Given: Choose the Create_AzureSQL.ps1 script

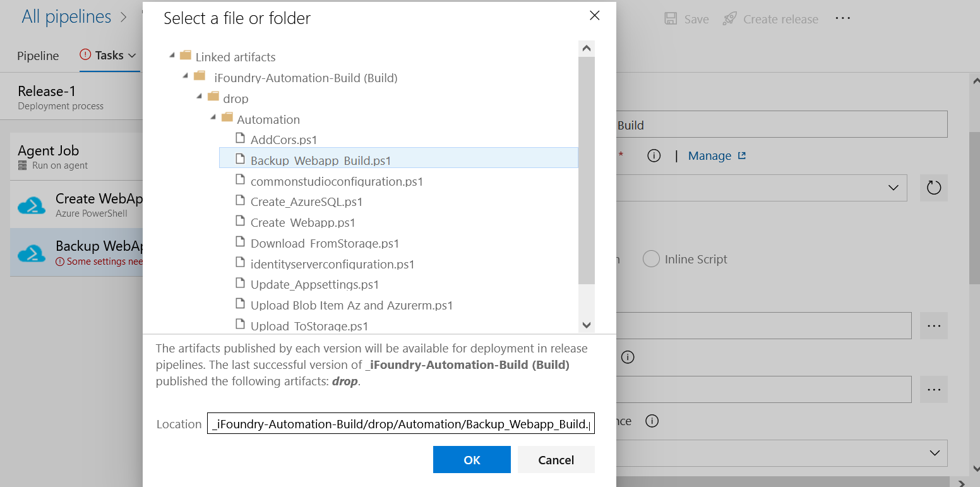Looking at the screenshot, I should [306, 202].
